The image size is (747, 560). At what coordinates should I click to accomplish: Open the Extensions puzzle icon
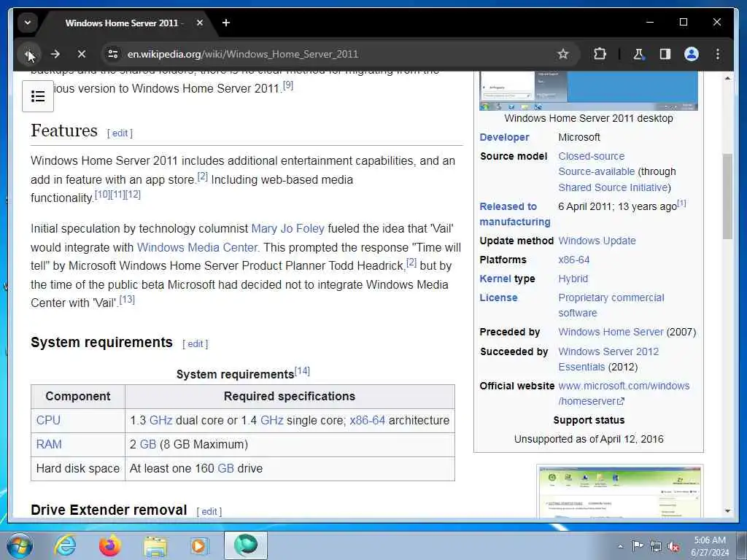(x=600, y=54)
